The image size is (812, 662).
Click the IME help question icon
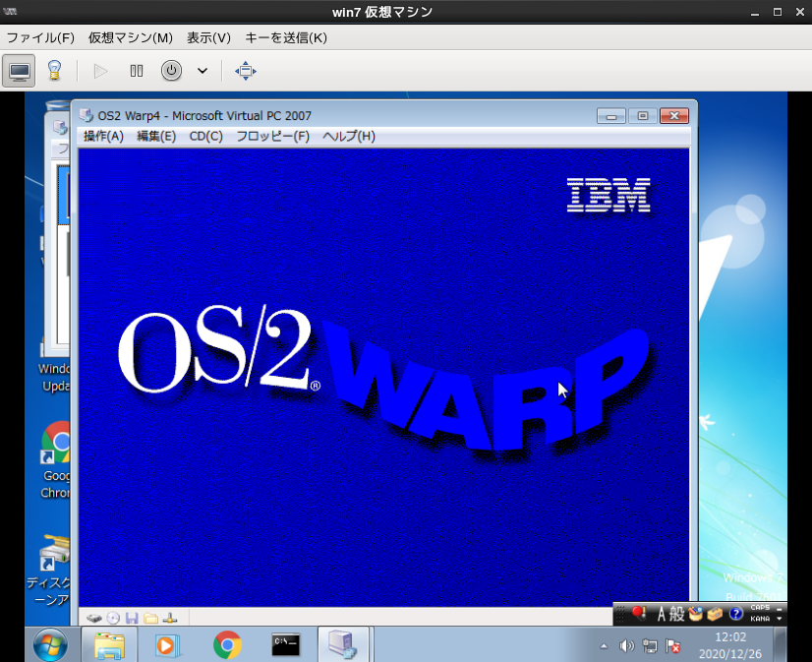pyautogui.click(x=736, y=614)
